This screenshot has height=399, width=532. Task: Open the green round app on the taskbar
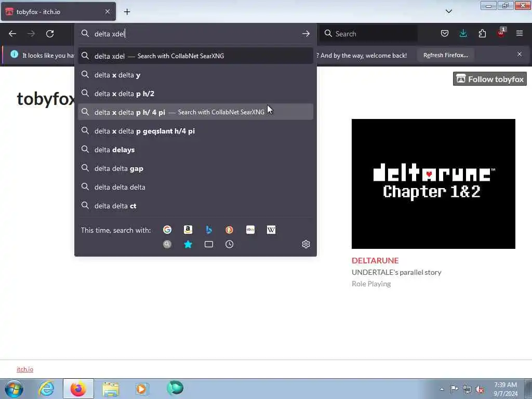pyautogui.click(x=175, y=388)
